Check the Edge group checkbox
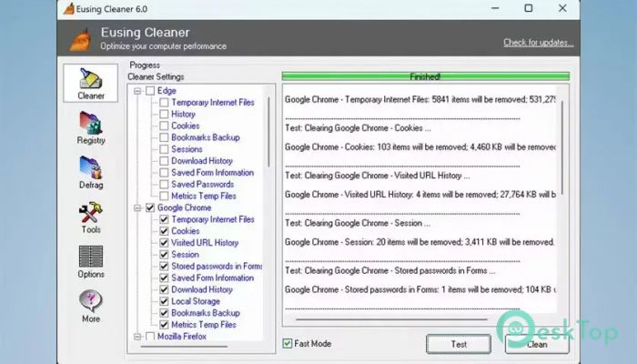Image resolution: width=637 pixels, height=364 pixels. coord(150,91)
